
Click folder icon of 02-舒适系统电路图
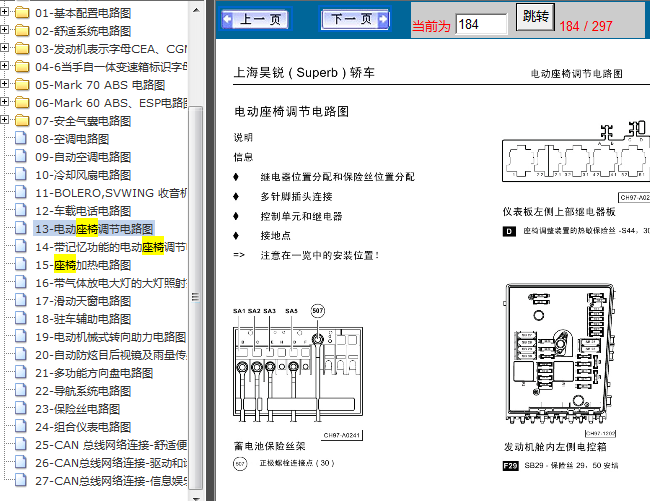[x=22, y=31]
